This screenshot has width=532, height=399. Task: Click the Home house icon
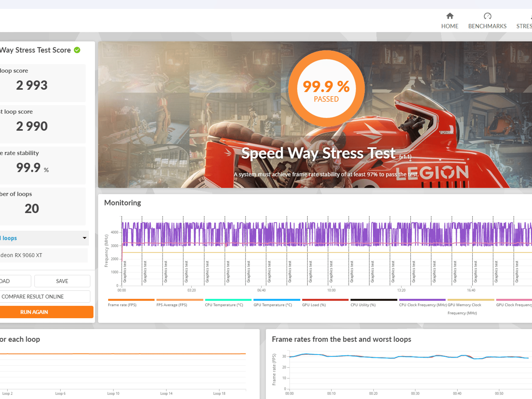tap(450, 16)
